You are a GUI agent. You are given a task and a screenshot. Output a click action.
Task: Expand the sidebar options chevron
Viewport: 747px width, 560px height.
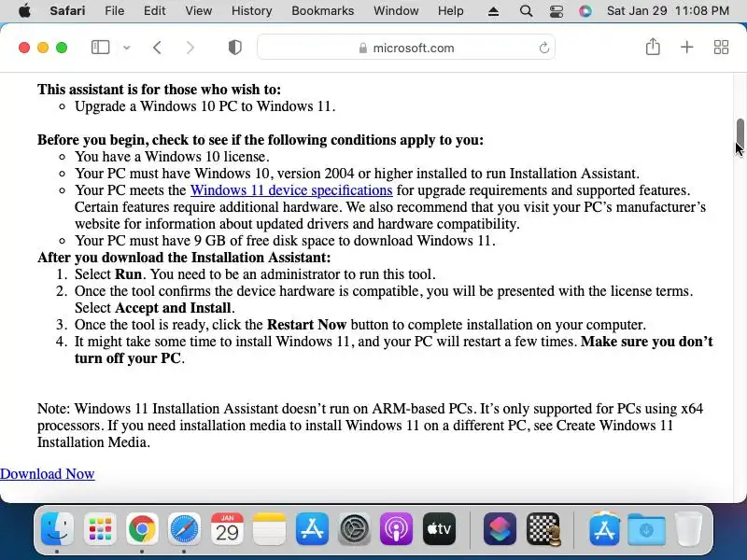[x=127, y=48]
